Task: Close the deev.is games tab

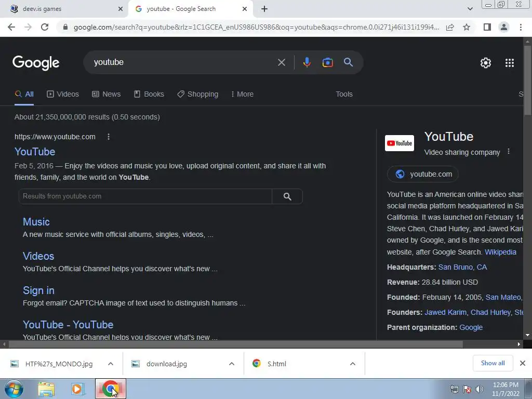Action: (x=121, y=9)
